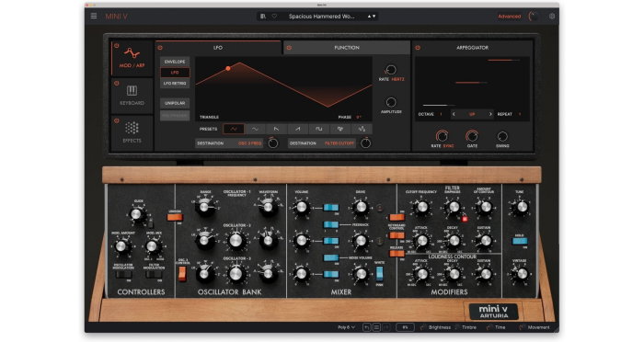The image size is (644, 342).
Task: Click the Glide knob in Controllers
Action: [x=136, y=214]
